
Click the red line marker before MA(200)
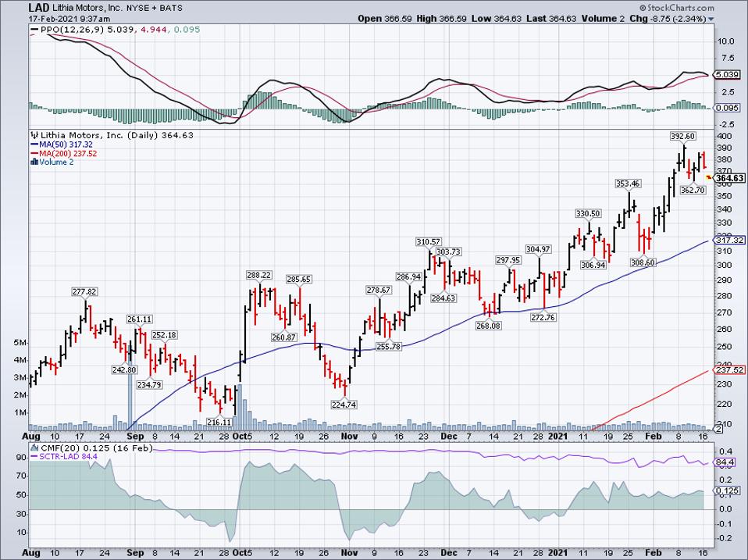point(35,154)
